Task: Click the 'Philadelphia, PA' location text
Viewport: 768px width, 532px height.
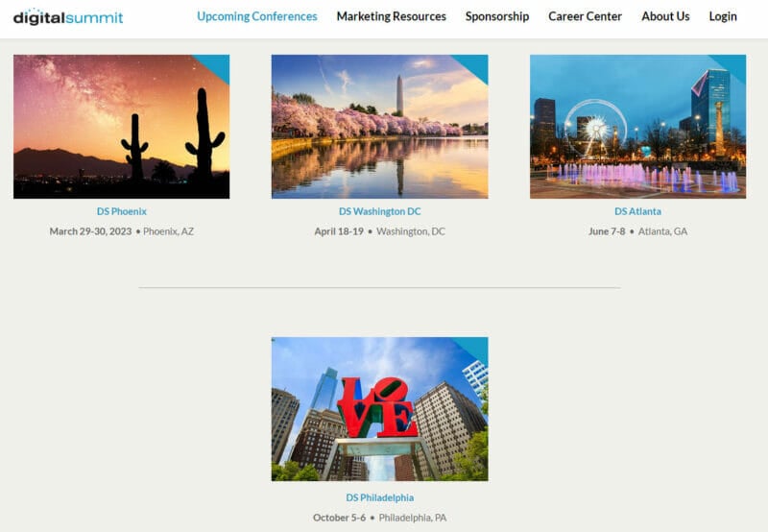Action: [413, 518]
